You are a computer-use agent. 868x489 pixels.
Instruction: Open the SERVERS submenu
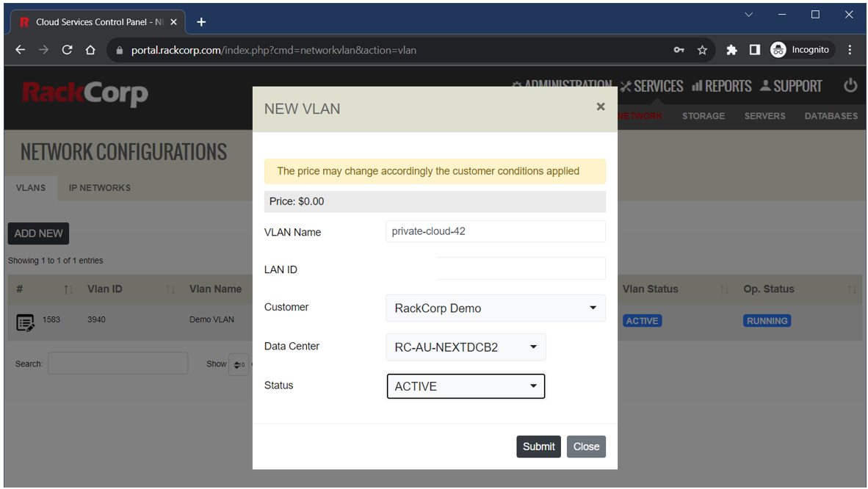coord(764,116)
